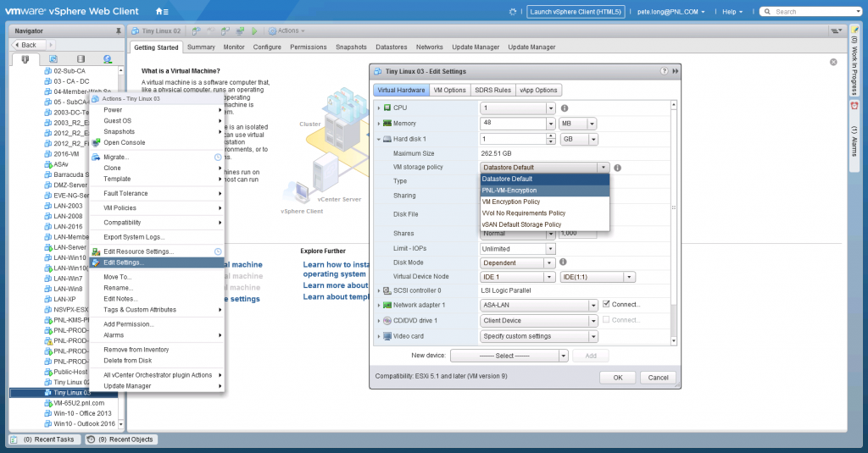Pin the Navigator panel
Viewport: 868px width, 453px height.
[118, 31]
